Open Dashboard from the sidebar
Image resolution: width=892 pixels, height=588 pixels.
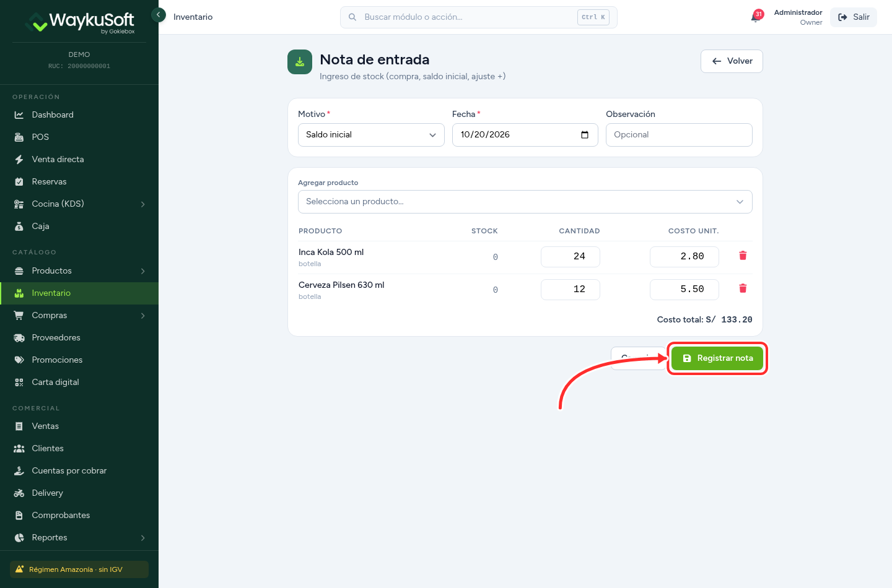point(79,115)
